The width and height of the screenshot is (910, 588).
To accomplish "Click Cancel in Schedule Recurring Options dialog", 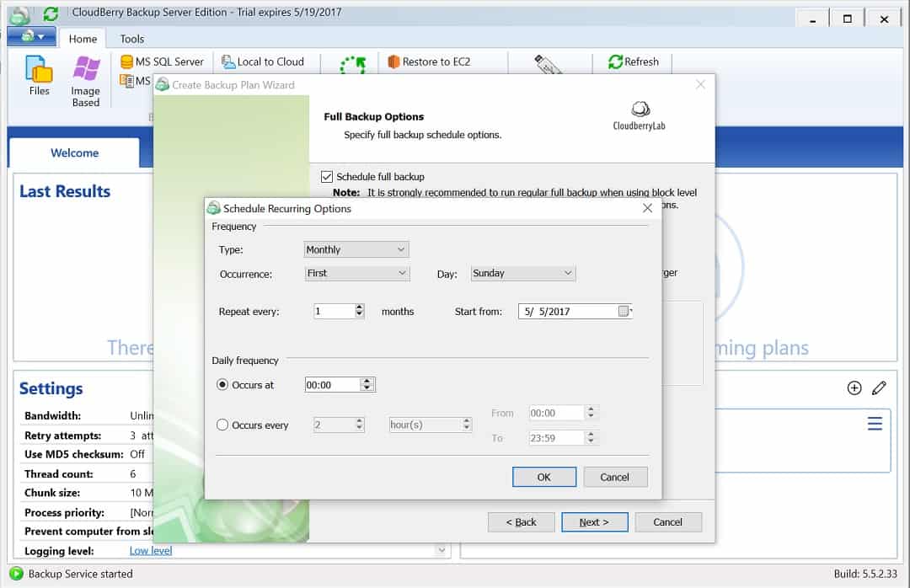I will [615, 477].
